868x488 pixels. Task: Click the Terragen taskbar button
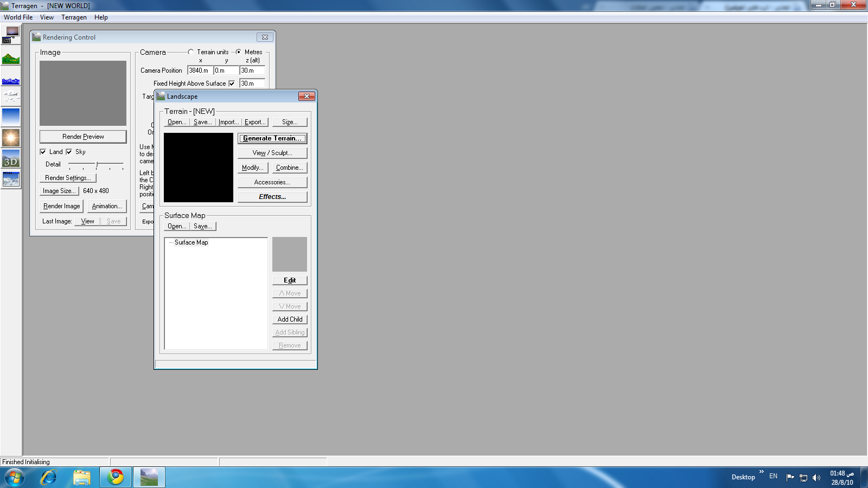149,477
